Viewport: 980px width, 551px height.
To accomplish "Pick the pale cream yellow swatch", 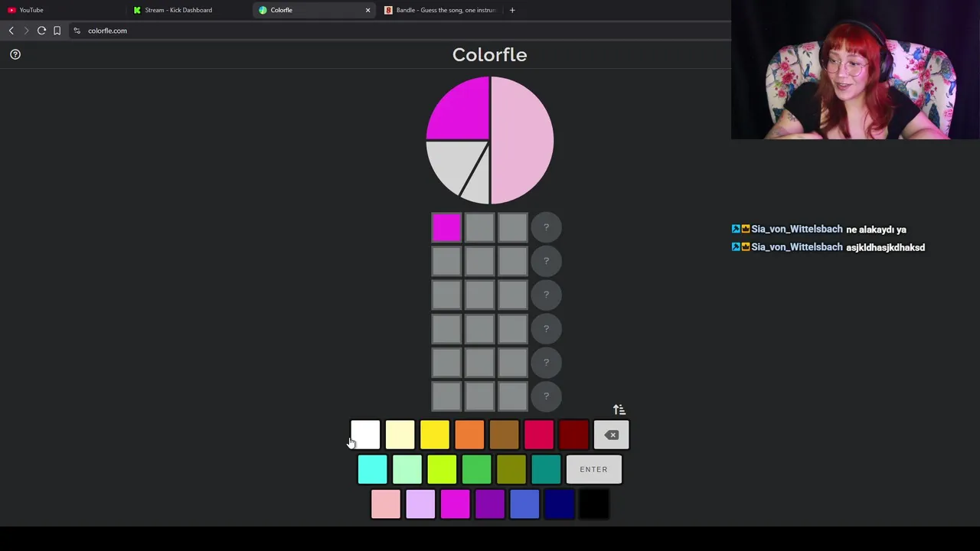I will click(x=400, y=435).
